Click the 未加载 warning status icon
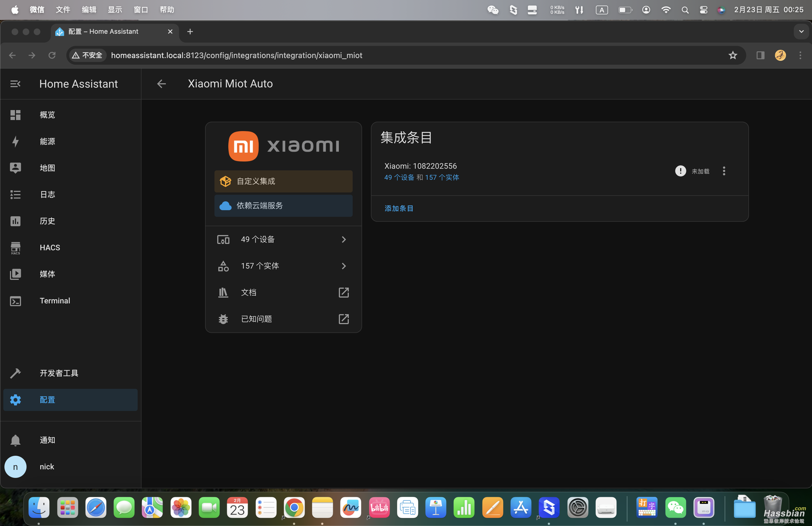This screenshot has width=812, height=526. [680, 171]
